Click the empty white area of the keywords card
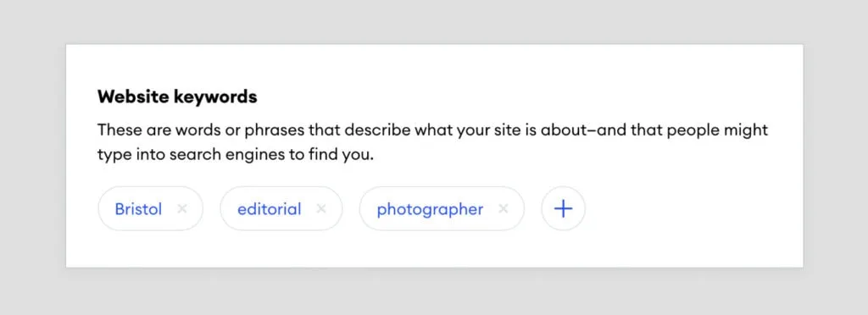 pos(692,221)
